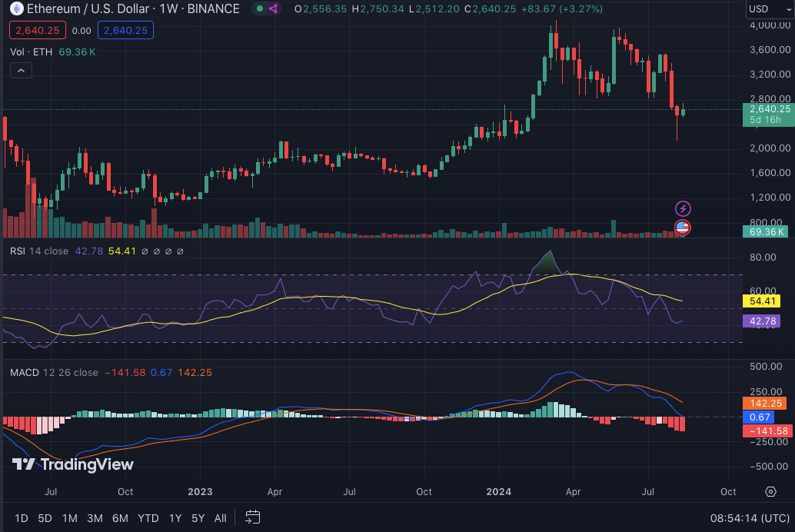Viewport: 795px width, 532px height.
Task: Click the MACD 12 26 close label
Action: 54,372
